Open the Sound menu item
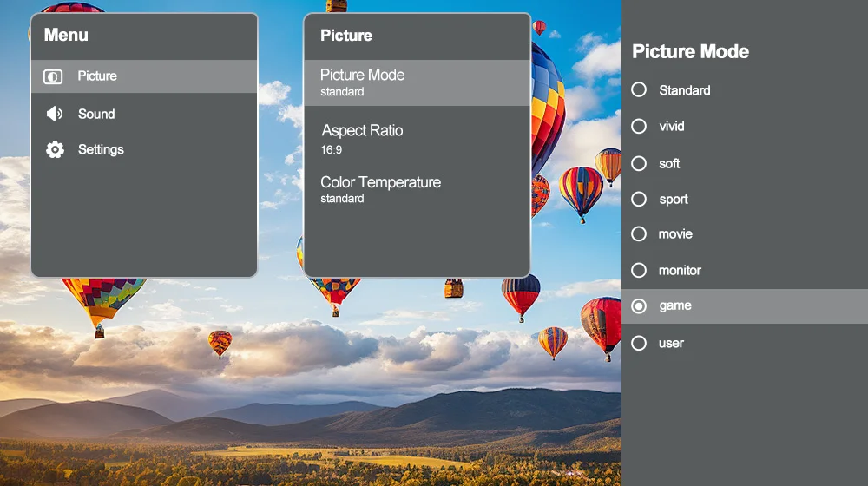The height and width of the screenshot is (486, 868). tap(96, 114)
